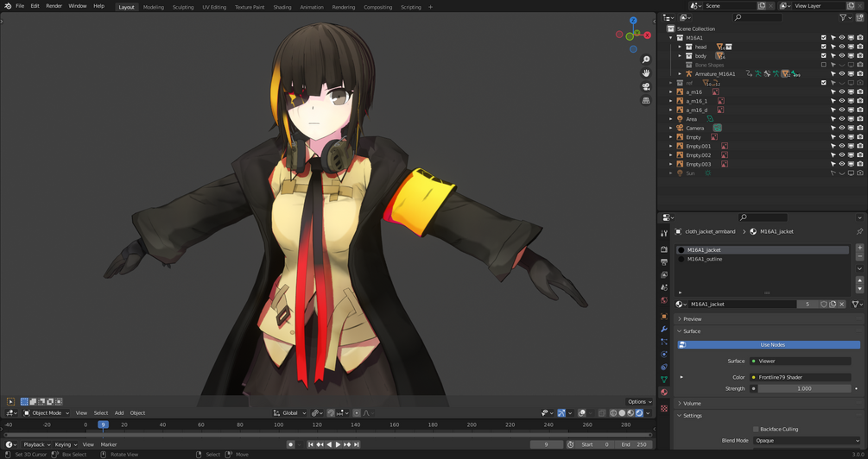The image size is (868, 459).
Task: Open the Modifier properties wrench tab
Action: coord(664,329)
